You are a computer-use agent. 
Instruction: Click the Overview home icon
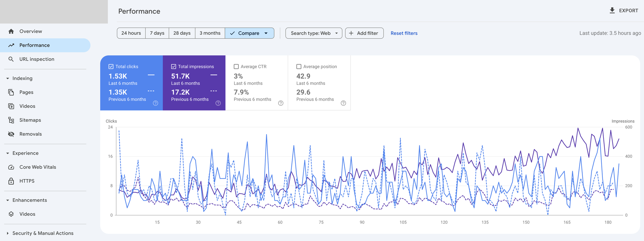tap(11, 31)
